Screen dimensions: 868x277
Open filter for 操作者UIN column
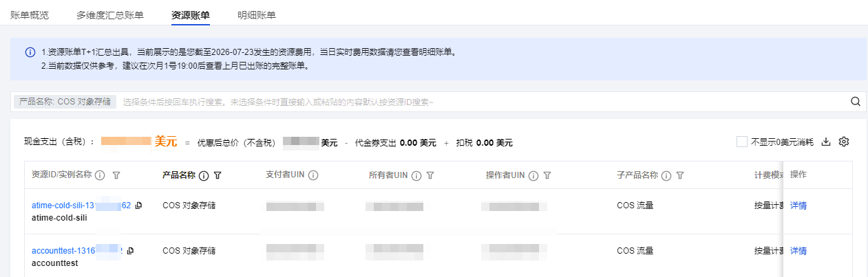point(547,176)
